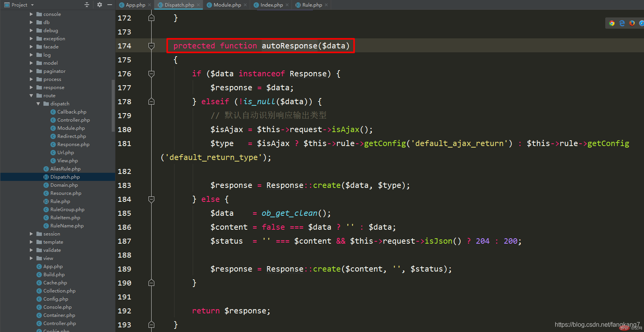Fold the else block at line 184
Image resolution: width=644 pixels, height=332 pixels.
point(152,199)
